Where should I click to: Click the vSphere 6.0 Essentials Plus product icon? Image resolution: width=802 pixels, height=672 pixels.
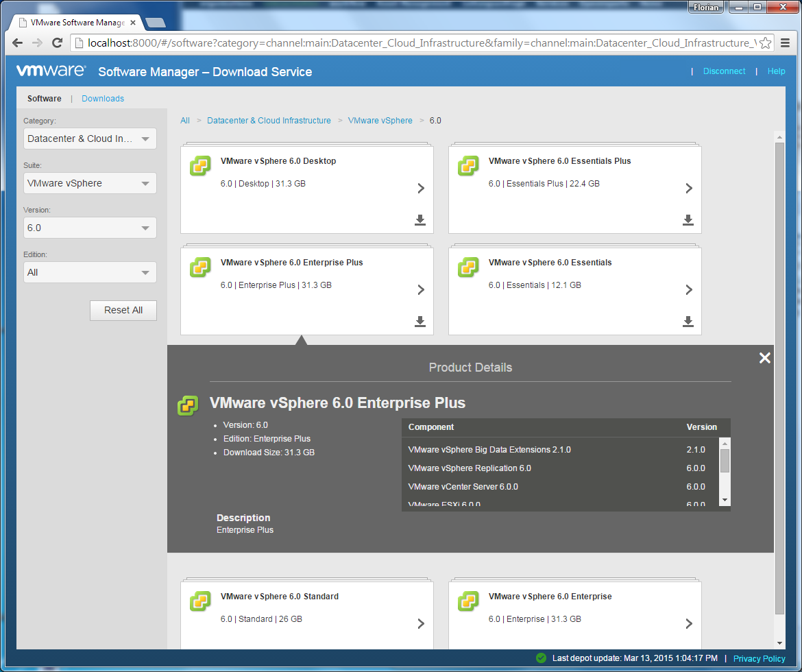468,166
